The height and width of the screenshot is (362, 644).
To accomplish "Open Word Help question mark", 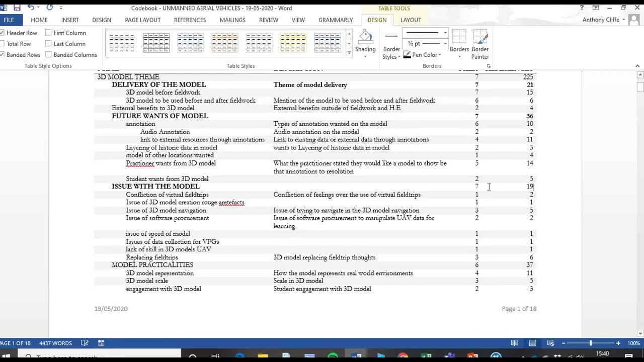I will (582, 8).
